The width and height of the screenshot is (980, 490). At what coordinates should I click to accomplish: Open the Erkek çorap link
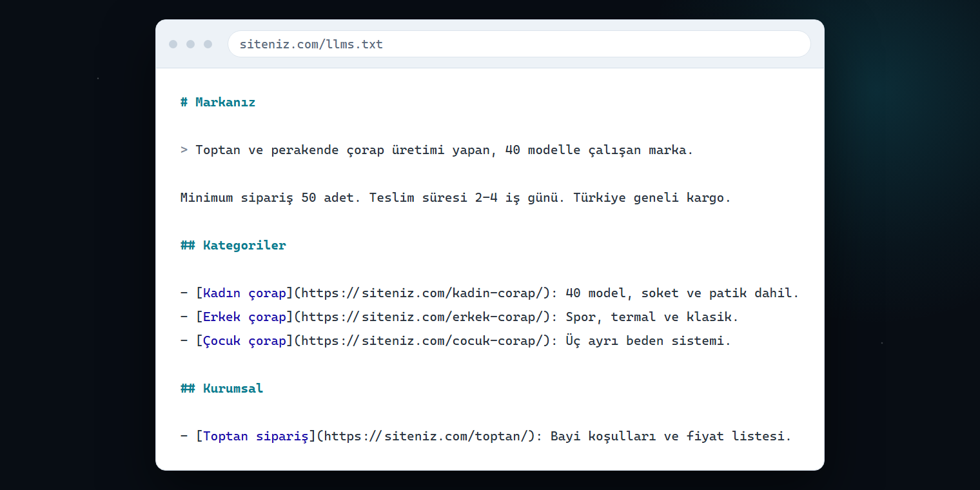coord(244,317)
